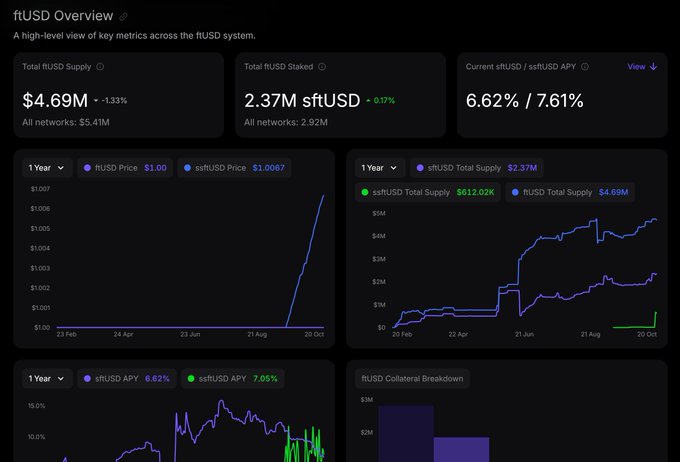Open the 1 Year dropdown on price chart

click(46, 168)
